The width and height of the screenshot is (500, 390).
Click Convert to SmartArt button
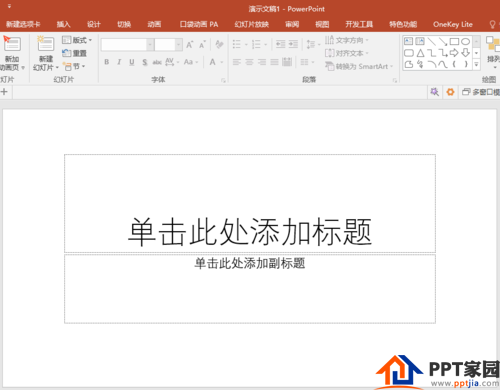tap(359, 66)
